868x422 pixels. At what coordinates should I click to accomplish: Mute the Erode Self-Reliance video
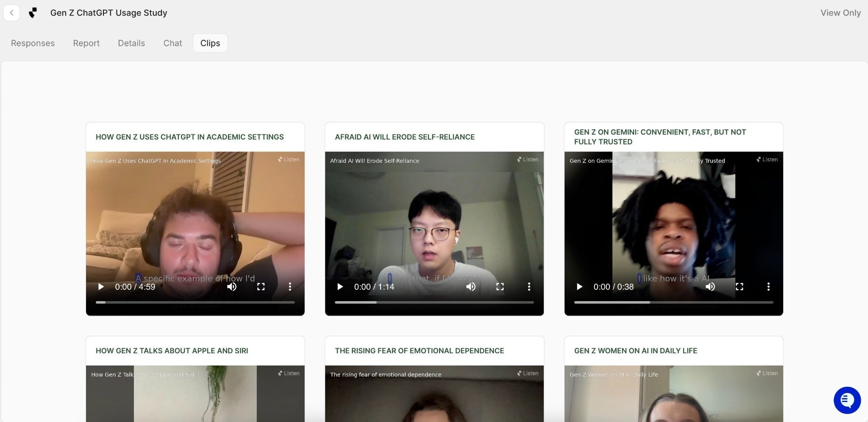click(x=471, y=287)
